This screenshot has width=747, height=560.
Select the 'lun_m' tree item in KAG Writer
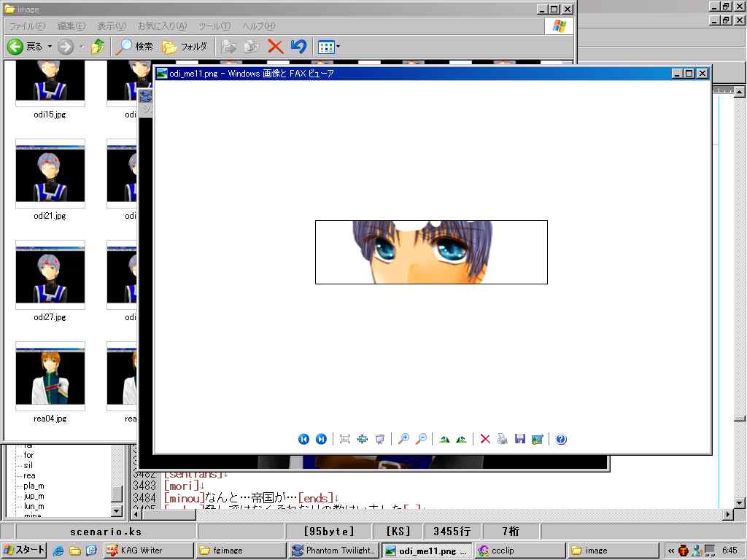coord(34,506)
